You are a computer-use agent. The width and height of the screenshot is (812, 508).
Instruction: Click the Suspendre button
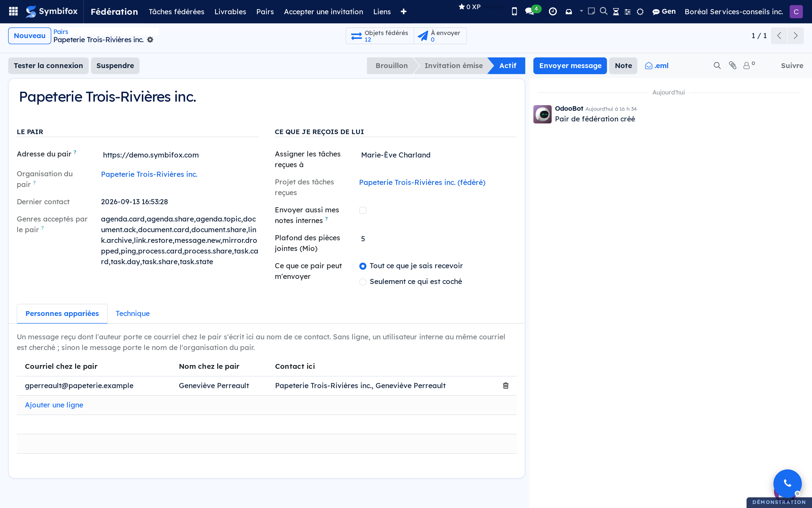[x=115, y=66]
